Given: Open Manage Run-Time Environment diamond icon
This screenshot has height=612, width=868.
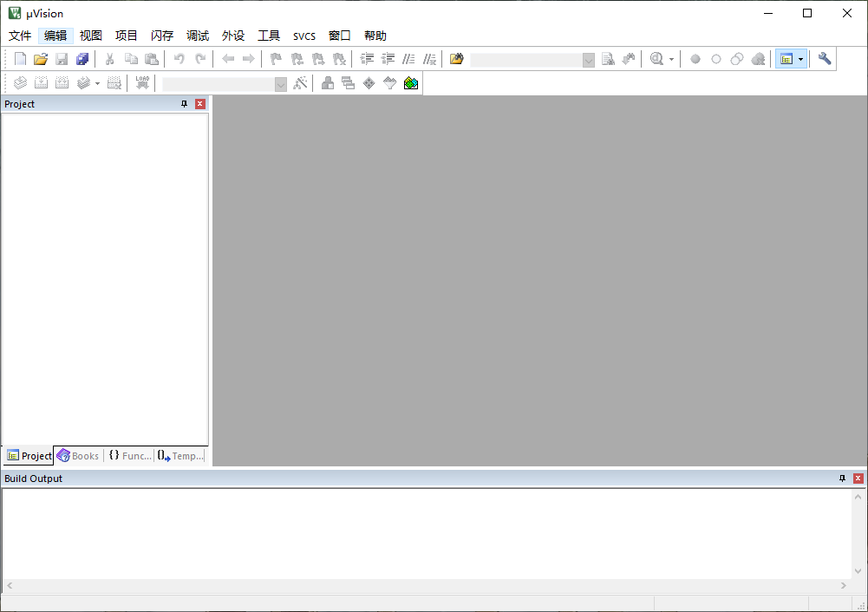Looking at the screenshot, I should pos(369,83).
